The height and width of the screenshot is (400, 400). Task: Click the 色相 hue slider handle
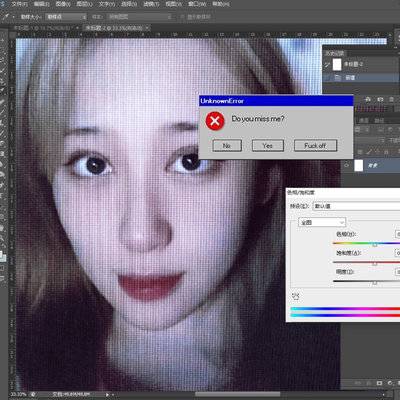point(375,244)
